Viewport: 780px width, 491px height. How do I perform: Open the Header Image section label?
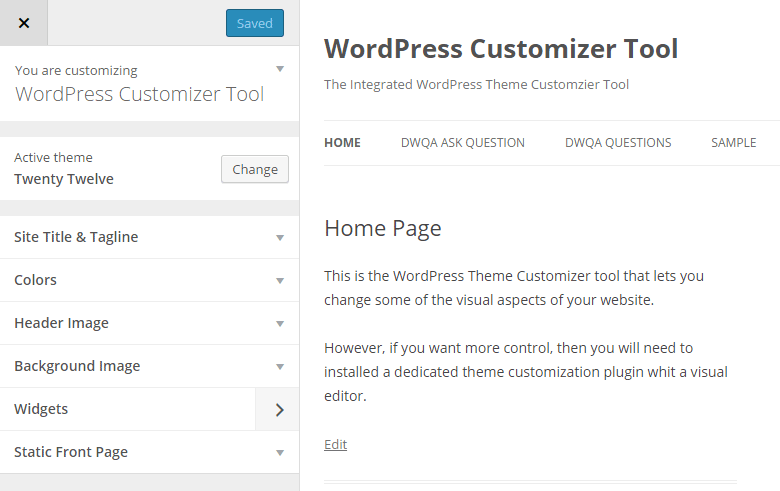(61, 323)
